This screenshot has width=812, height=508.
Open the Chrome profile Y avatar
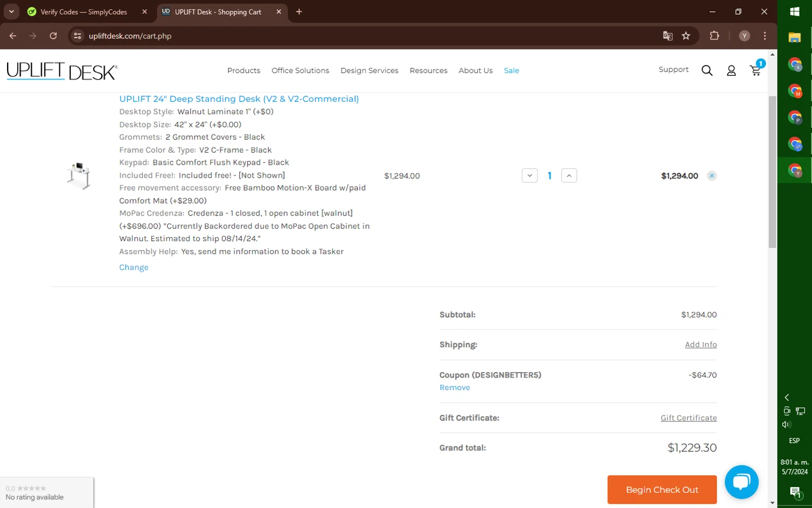[x=745, y=36]
